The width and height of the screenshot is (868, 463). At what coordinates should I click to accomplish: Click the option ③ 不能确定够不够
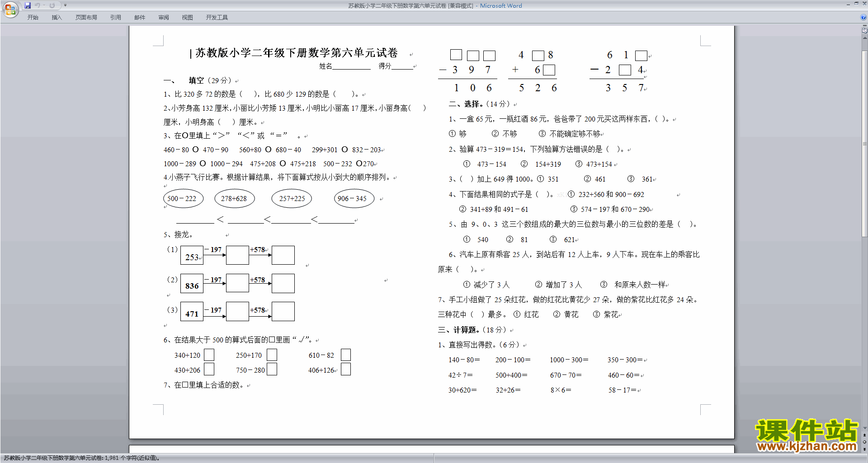point(570,134)
